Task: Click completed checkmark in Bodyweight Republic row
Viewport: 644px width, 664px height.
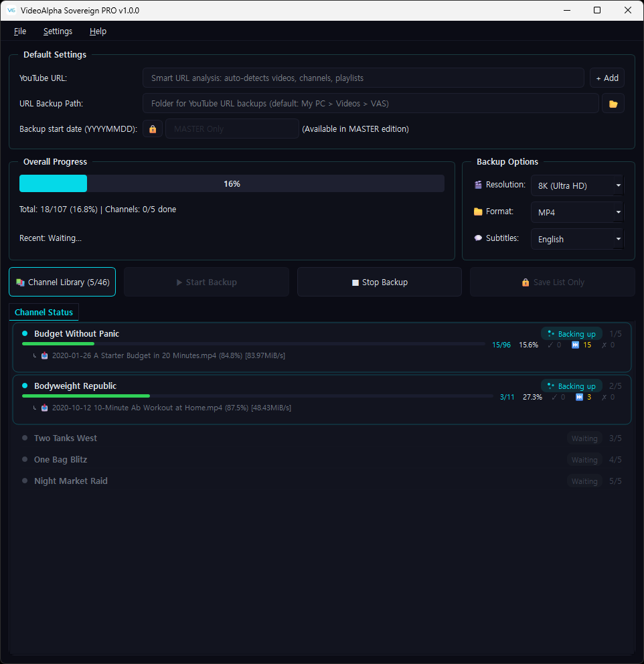Action: point(554,397)
